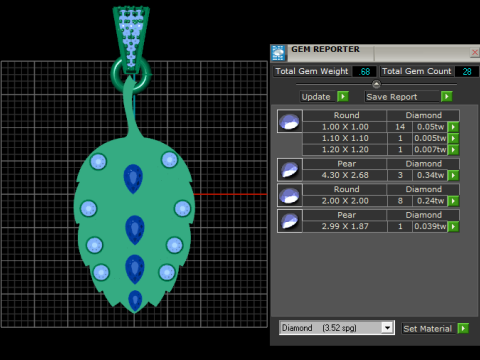Screen dimensions: 480x360
Task: Click green arrow on the 0.005tw row
Action: 453,138
